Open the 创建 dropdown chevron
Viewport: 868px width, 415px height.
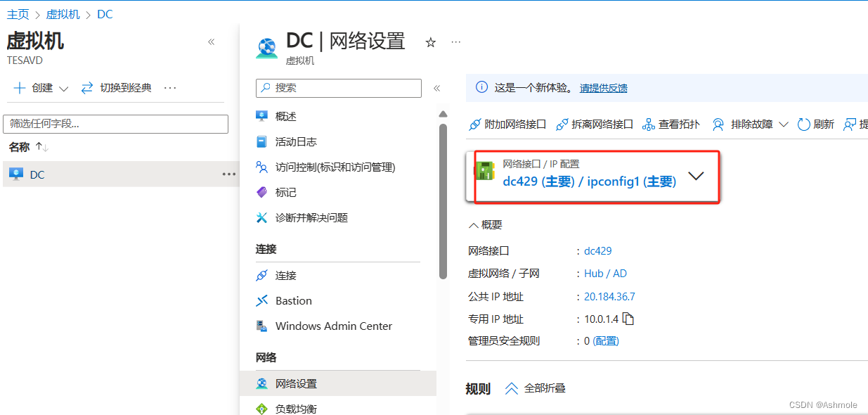click(x=63, y=89)
